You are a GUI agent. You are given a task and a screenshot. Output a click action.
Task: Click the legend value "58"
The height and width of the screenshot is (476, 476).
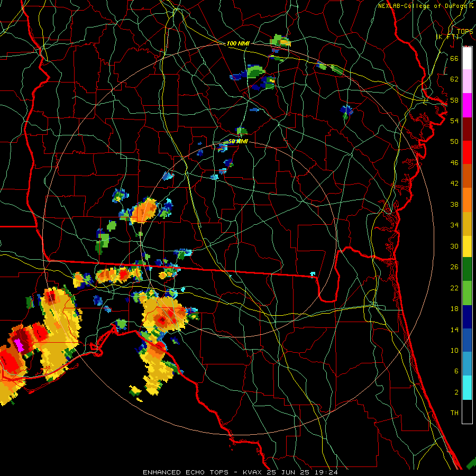coord(454,100)
